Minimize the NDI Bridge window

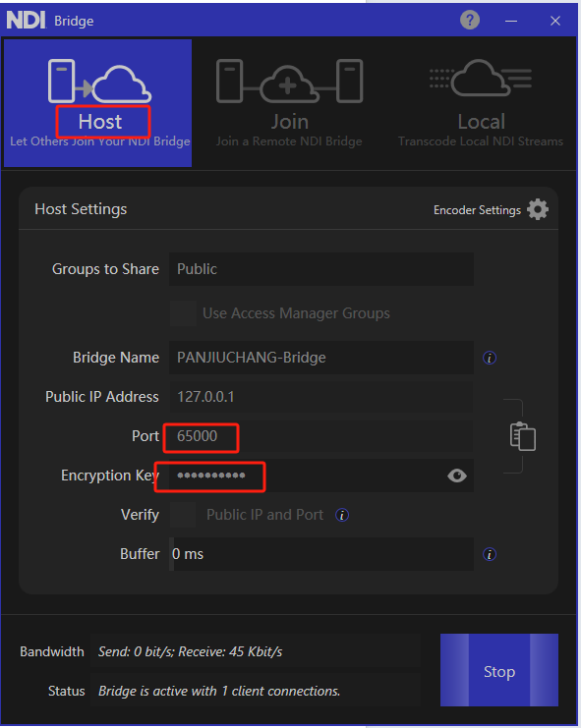(x=511, y=21)
